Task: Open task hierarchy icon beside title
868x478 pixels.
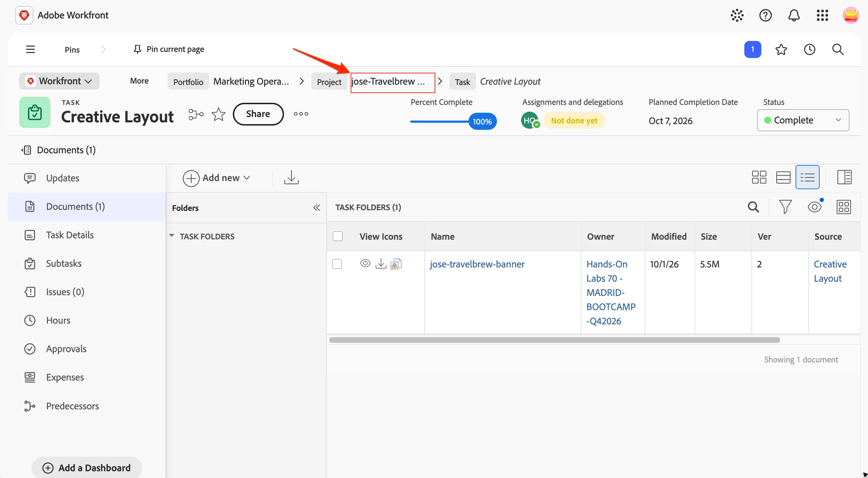Action: (x=196, y=114)
